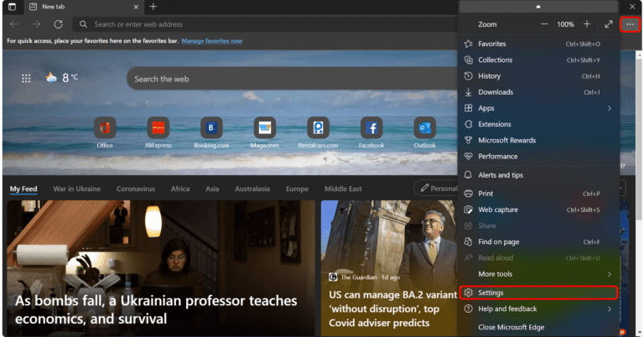The image size is (644, 337).
Task: Click the app launcher grid icon
Action: click(26, 79)
